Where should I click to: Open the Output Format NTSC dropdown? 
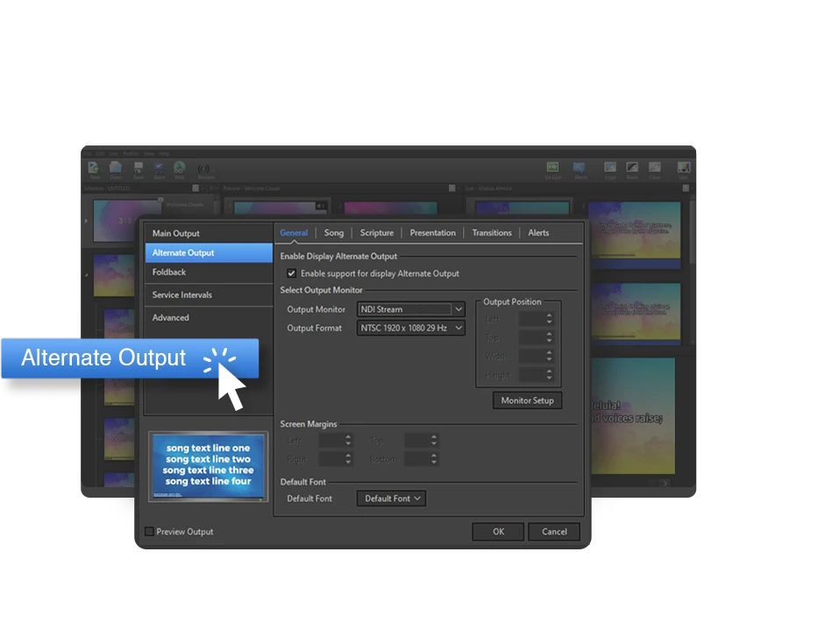point(411,328)
